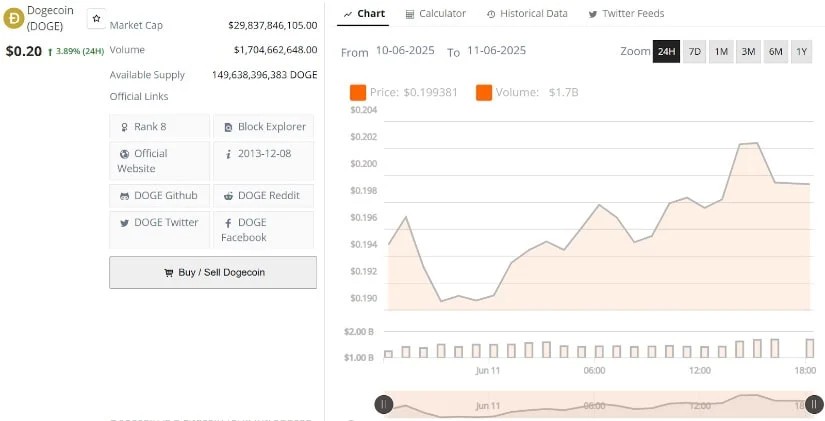Image resolution: width=825 pixels, height=421 pixels.
Task: Open the DOGE Github link
Action: [x=159, y=196]
